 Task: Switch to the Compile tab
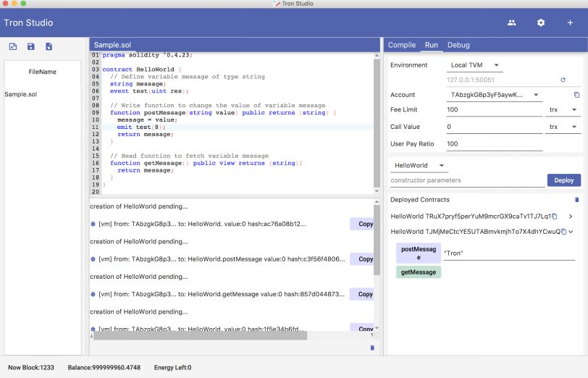(x=402, y=45)
